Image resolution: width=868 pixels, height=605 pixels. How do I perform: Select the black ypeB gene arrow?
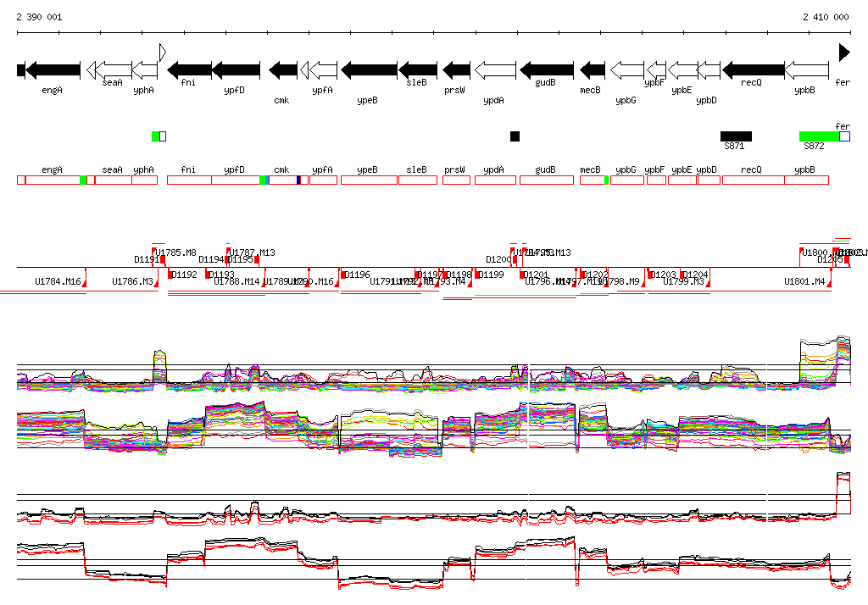pyautogui.click(x=370, y=69)
